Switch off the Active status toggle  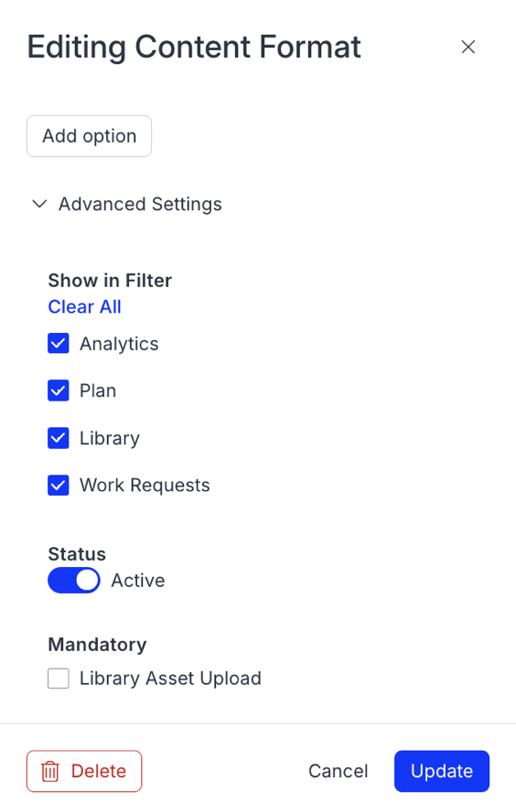tap(74, 581)
